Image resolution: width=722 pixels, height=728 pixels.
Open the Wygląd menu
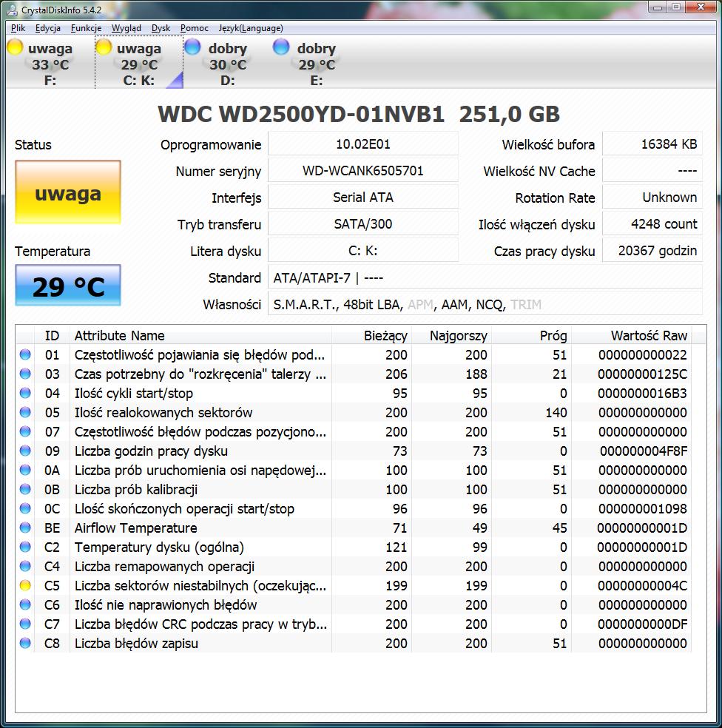pyautogui.click(x=126, y=28)
